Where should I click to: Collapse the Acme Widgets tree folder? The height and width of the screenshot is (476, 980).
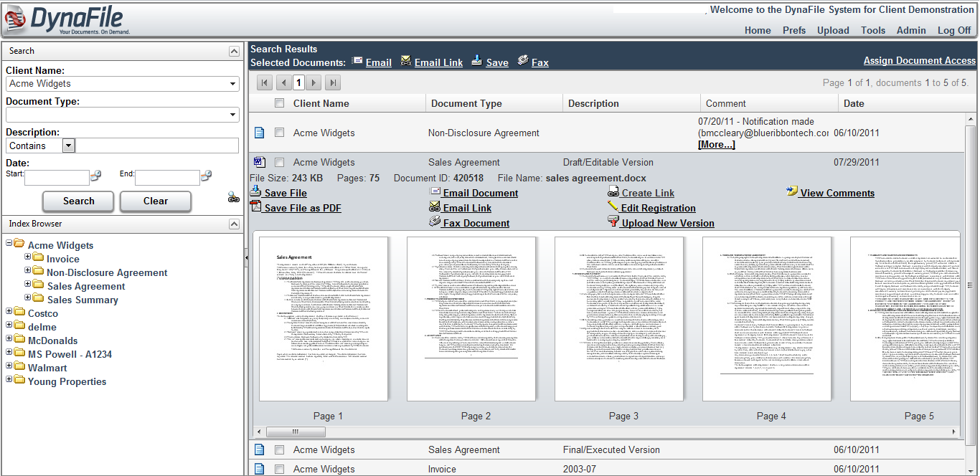pyautogui.click(x=9, y=243)
